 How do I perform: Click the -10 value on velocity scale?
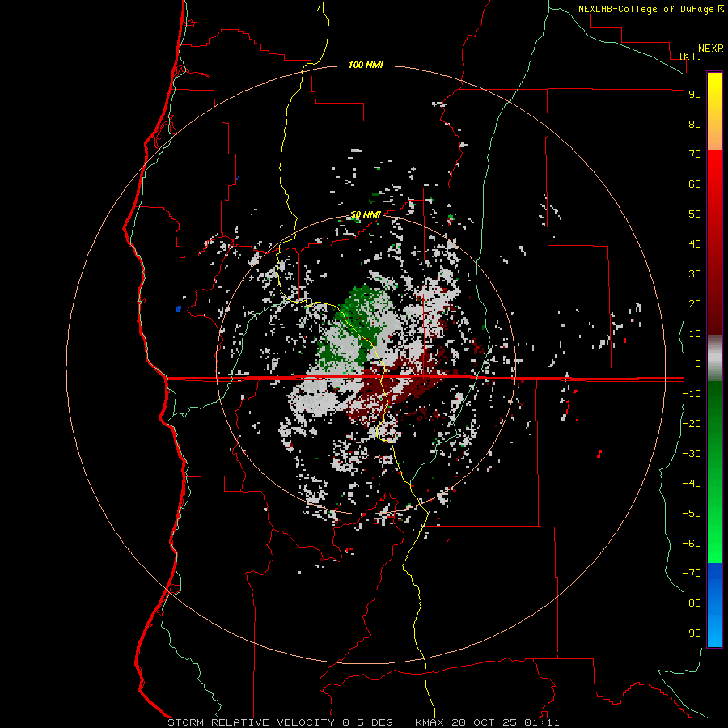[x=692, y=394]
